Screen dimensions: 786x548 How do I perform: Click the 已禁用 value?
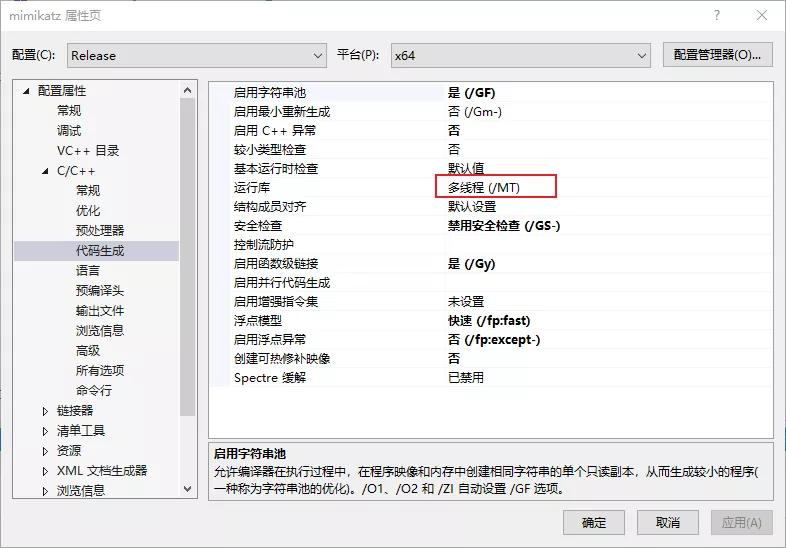click(466, 378)
